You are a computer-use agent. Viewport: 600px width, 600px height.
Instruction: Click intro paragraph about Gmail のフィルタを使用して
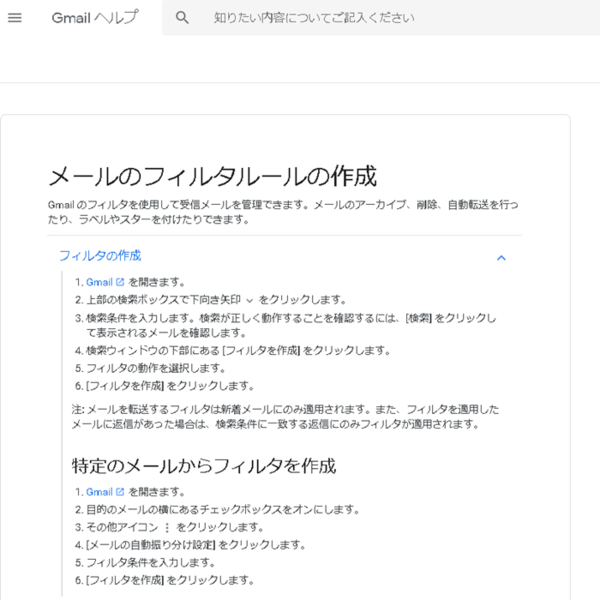point(283,212)
